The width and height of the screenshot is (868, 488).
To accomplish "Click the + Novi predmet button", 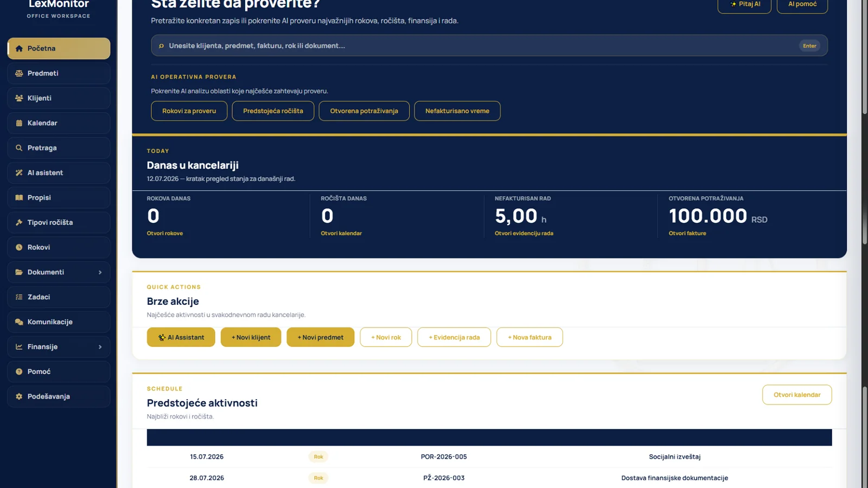I will click(321, 337).
